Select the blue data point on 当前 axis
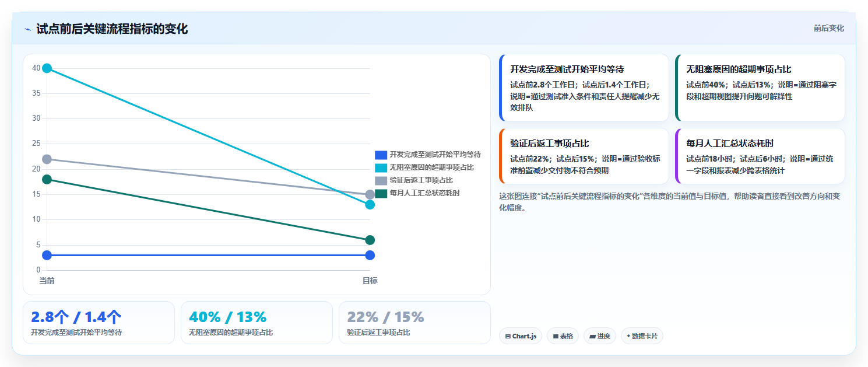The width and height of the screenshot is (868, 367). (x=47, y=255)
